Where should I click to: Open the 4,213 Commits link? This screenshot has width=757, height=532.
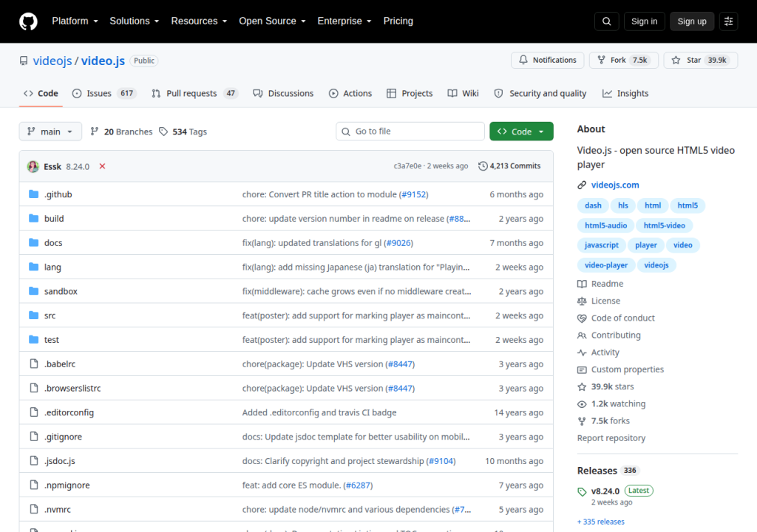[509, 166]
